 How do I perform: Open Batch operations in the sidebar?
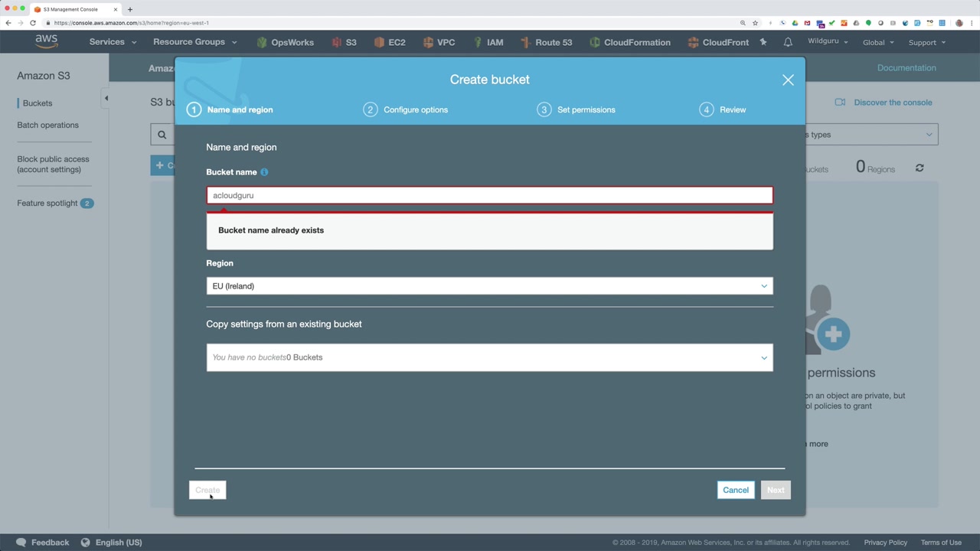tap(47, 125)
